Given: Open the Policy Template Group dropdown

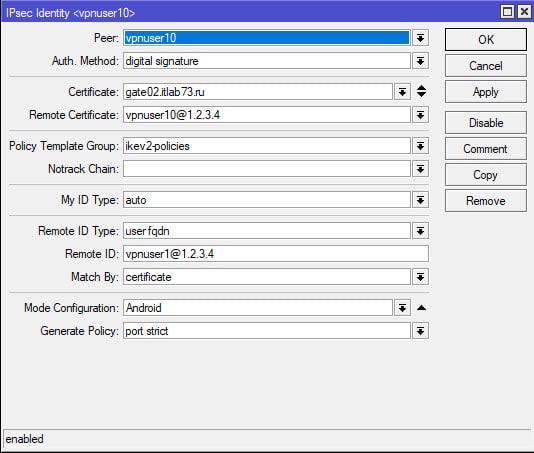Looking at the screenshot, I should (420, 146).
